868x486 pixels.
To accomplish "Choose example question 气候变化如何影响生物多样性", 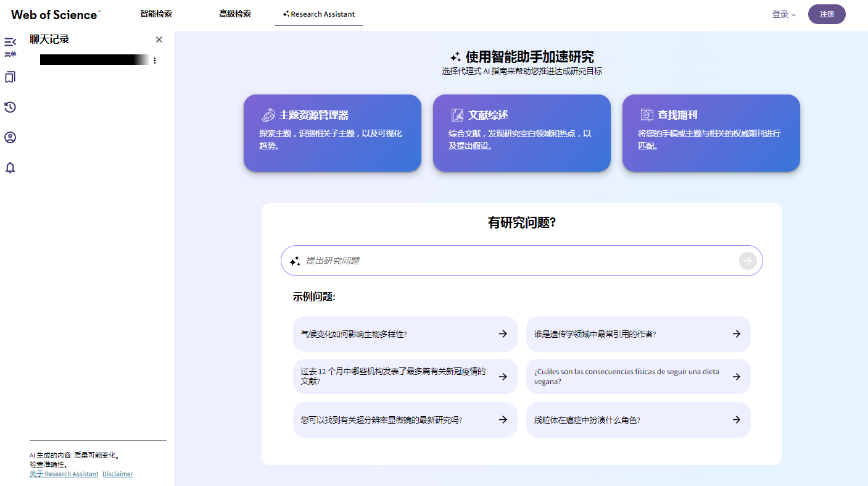I will tap(405, 334).
